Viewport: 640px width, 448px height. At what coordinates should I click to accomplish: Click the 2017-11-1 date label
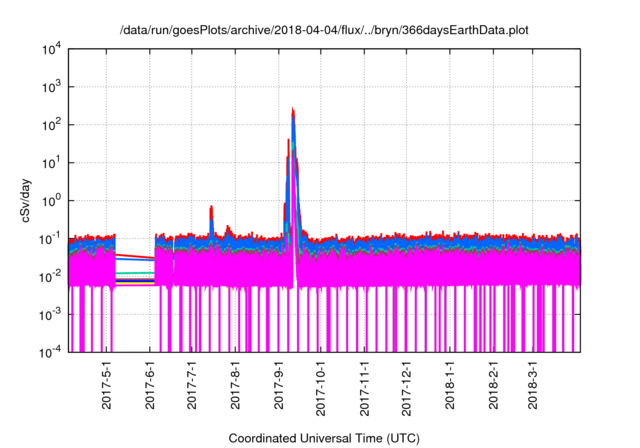364,388
